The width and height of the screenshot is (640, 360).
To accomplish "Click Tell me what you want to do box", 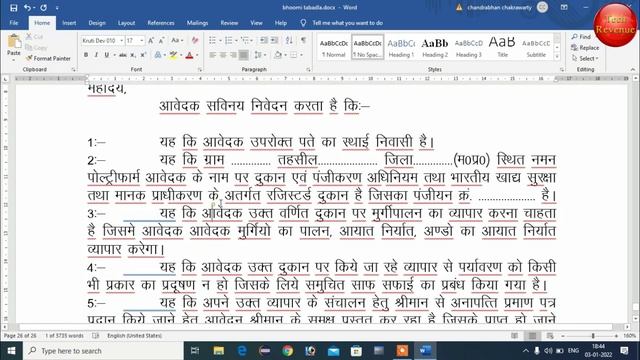I will [x=347, y=23].
